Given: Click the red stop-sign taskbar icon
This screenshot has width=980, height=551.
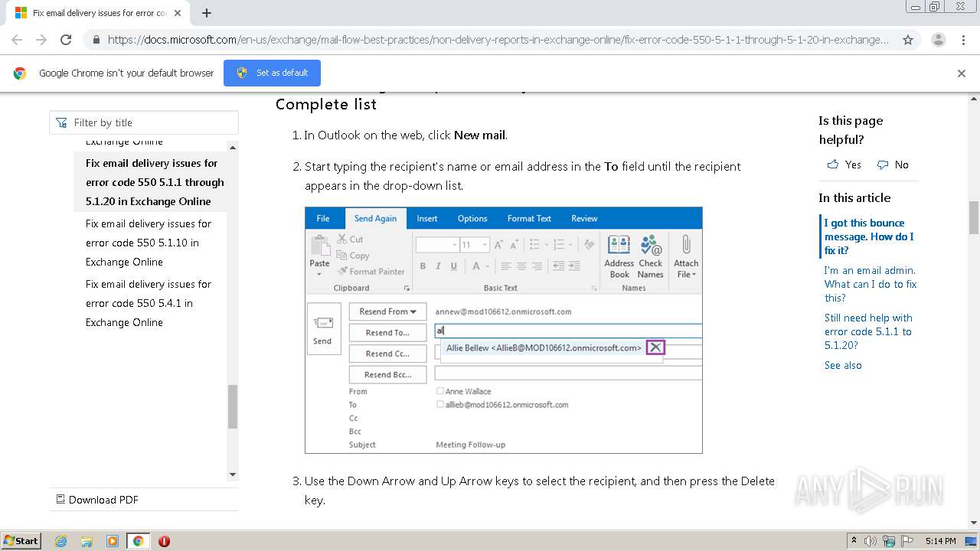Looking at the screenshot, I should (x=164, y=541).
